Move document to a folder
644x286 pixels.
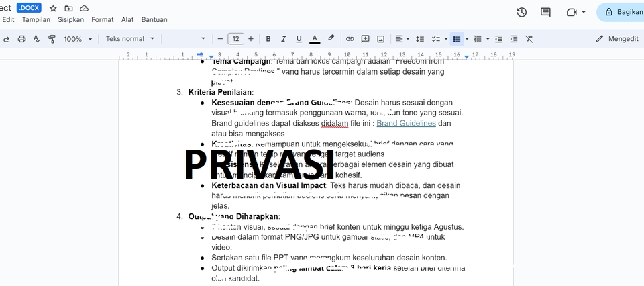point(68,8)
